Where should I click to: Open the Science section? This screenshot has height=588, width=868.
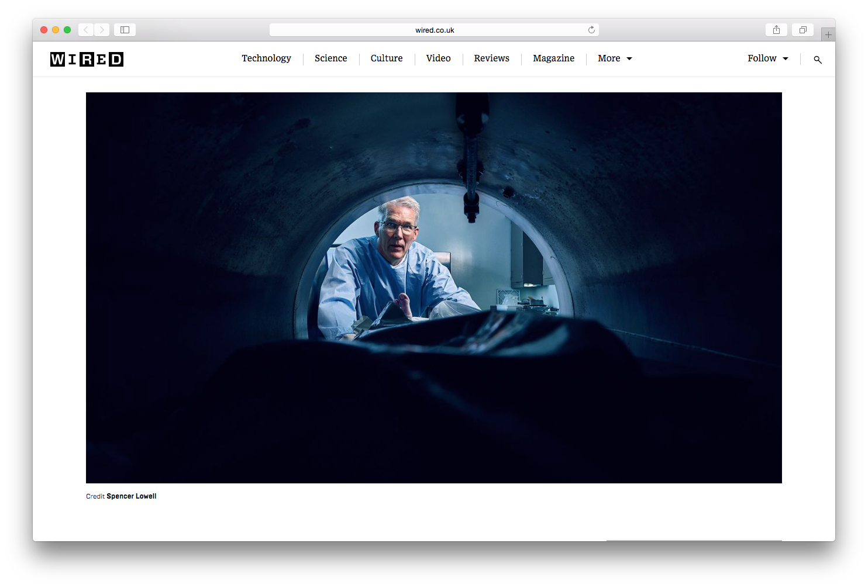pyautogui.click(x=331, y=58)
